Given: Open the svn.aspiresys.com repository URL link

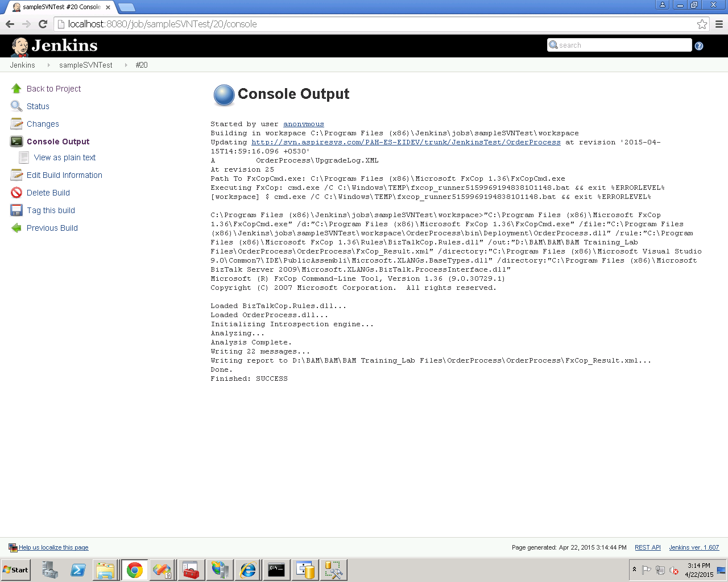Looking at the screenshot, I should 406,142.
